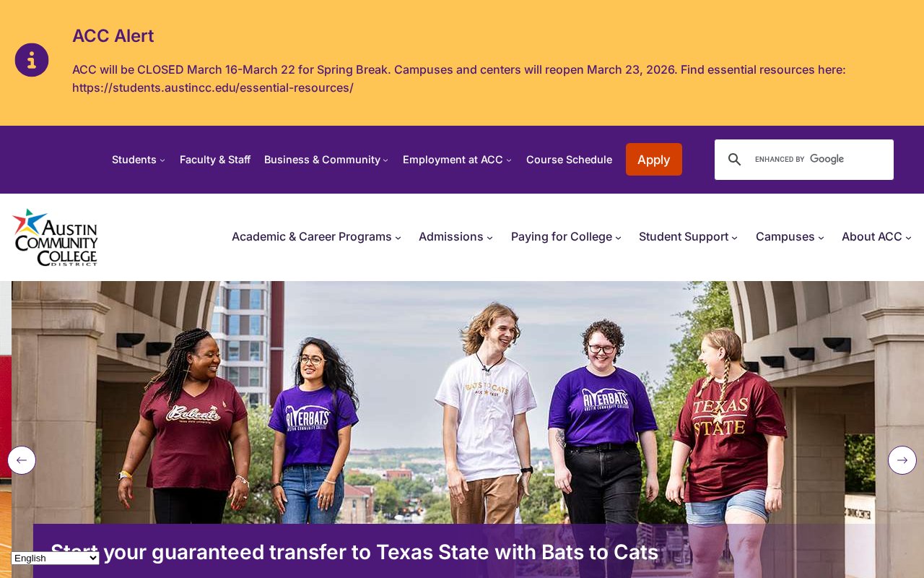
Task: Click the search magnifier icon
Action: (x=734, y=160)
